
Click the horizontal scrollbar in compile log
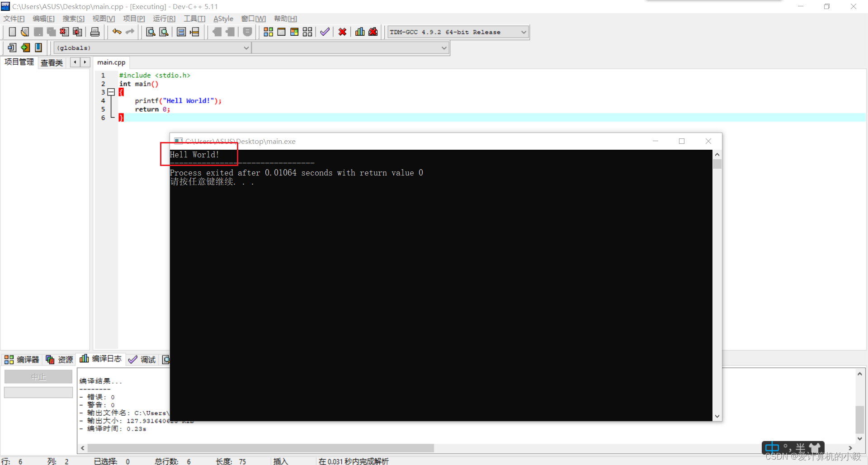coord(260,448)
